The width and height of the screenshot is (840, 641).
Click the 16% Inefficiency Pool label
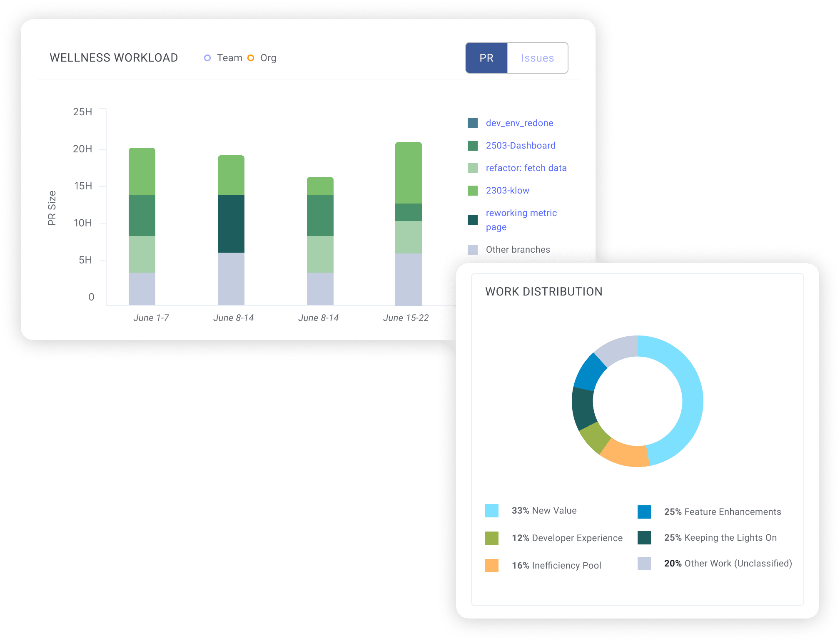point(556,566)
